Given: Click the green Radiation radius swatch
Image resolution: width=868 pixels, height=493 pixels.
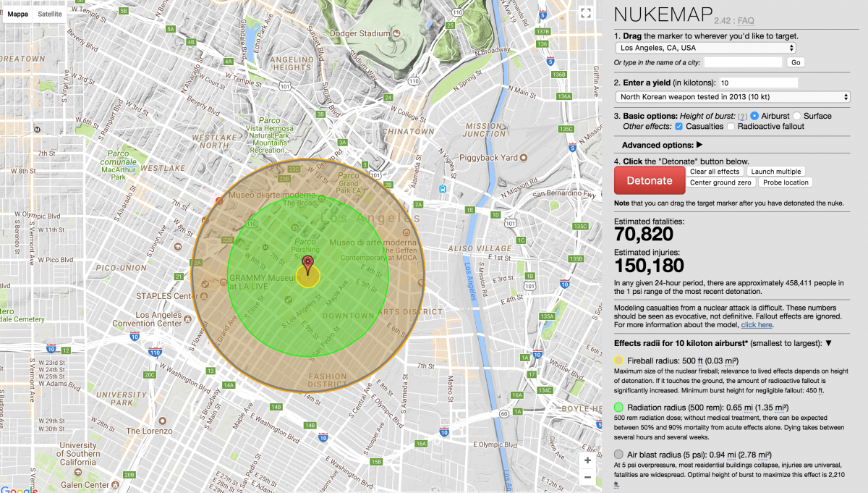Looking at the screenshot, I should coord(618,408).
